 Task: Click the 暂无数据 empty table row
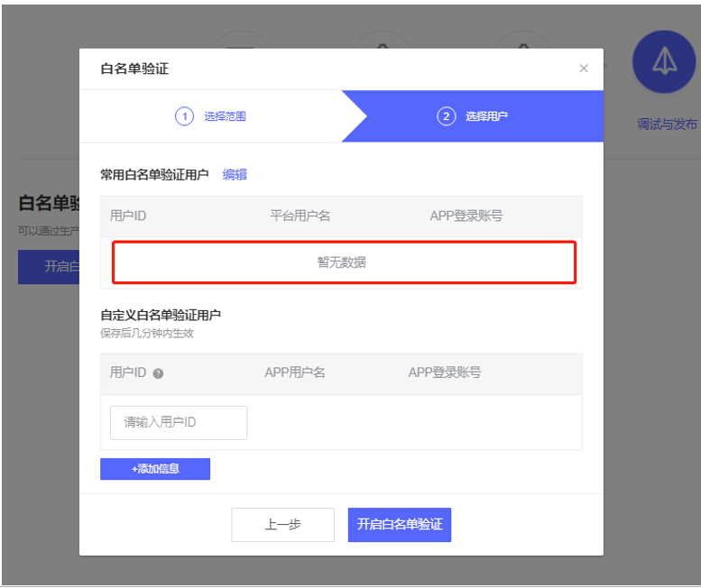click(x=342, y=262)
